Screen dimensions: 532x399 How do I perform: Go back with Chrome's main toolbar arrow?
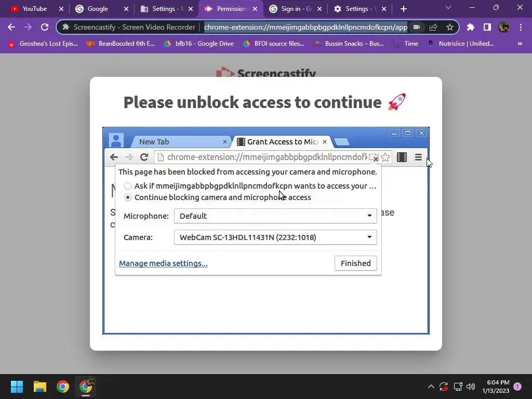11,27
